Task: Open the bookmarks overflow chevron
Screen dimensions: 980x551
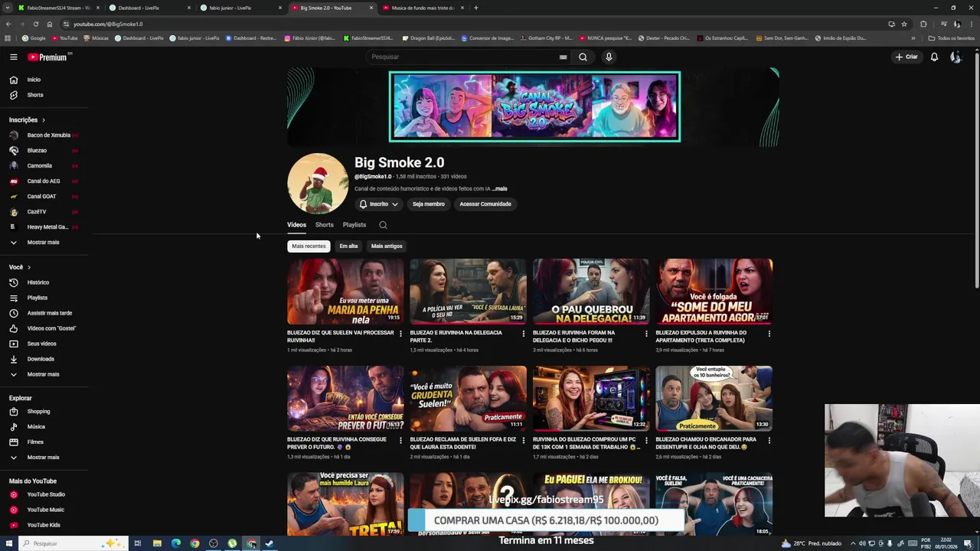Action: (913, 38)
